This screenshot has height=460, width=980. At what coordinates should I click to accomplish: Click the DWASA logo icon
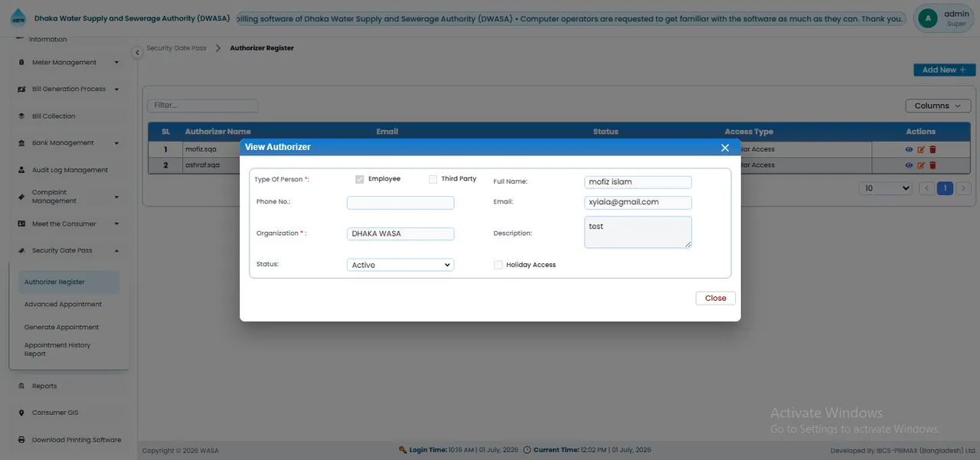[x=17, y=18]
